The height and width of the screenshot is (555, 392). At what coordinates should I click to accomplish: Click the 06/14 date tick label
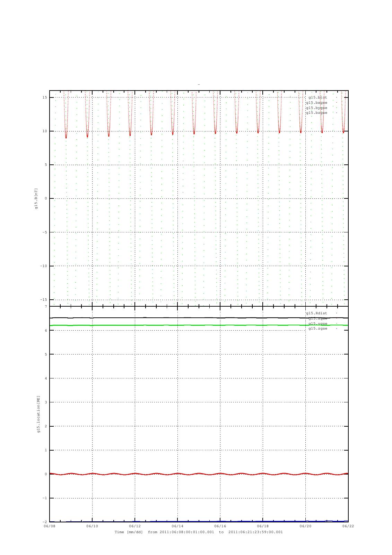177,526
